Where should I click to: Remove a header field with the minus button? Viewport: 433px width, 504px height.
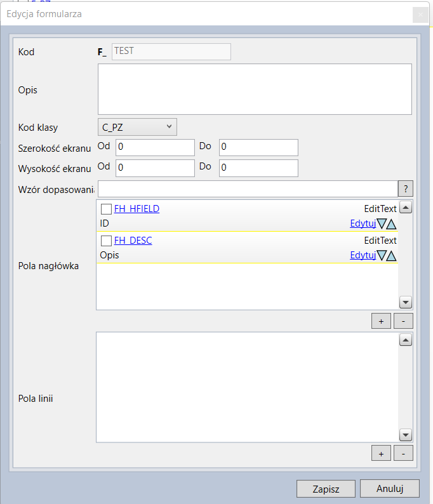(x=403, y=321)
